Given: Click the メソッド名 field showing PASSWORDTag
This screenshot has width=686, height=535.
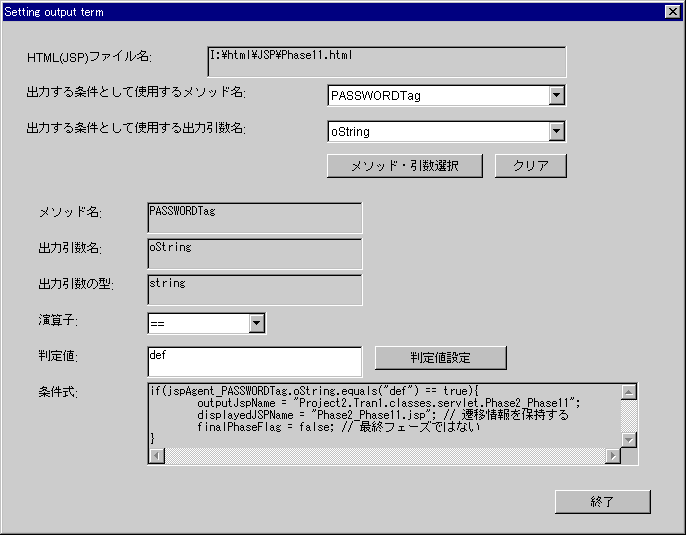Looking at the screenshot, I should click(255, 217).
